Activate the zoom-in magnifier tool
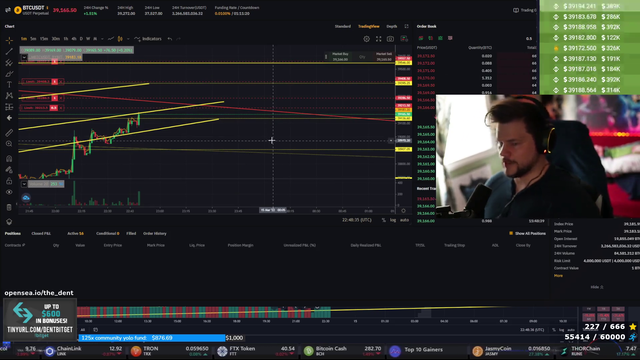 (9, 144)
